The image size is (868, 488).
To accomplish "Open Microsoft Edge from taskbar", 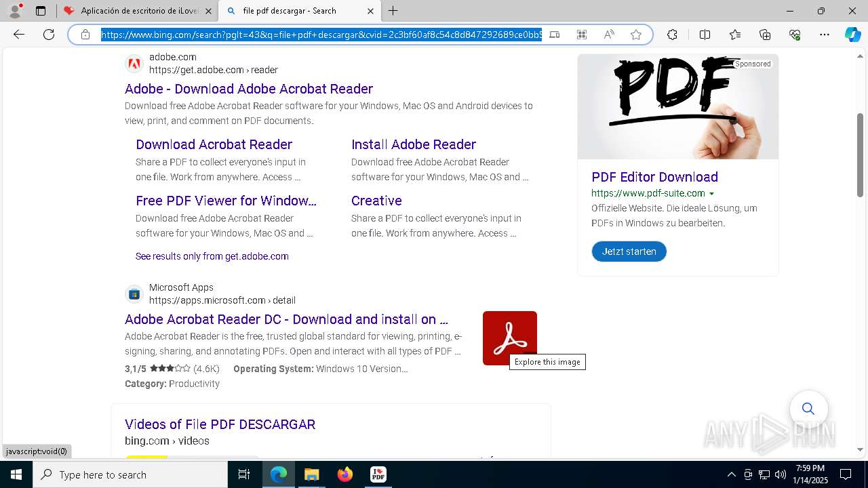I will point(279,474).
